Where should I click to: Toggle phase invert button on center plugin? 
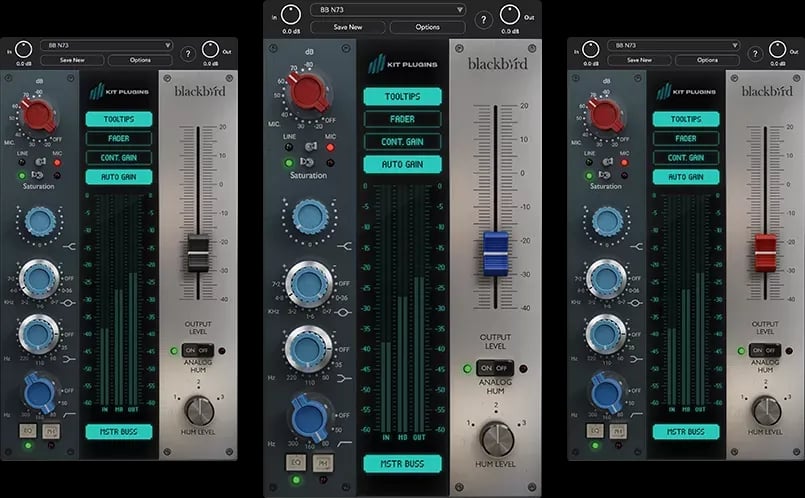tap(323, 463)
